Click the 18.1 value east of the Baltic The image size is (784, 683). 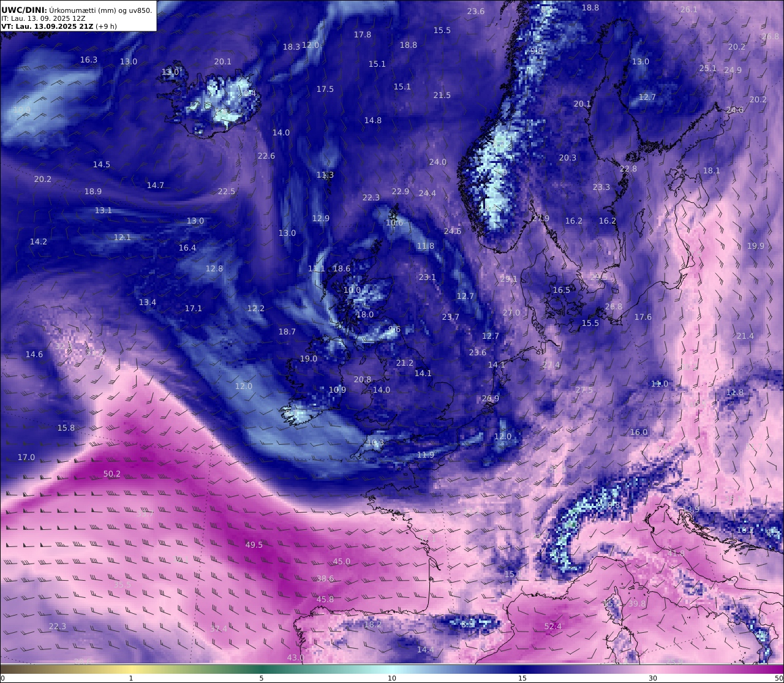(712, 170)
